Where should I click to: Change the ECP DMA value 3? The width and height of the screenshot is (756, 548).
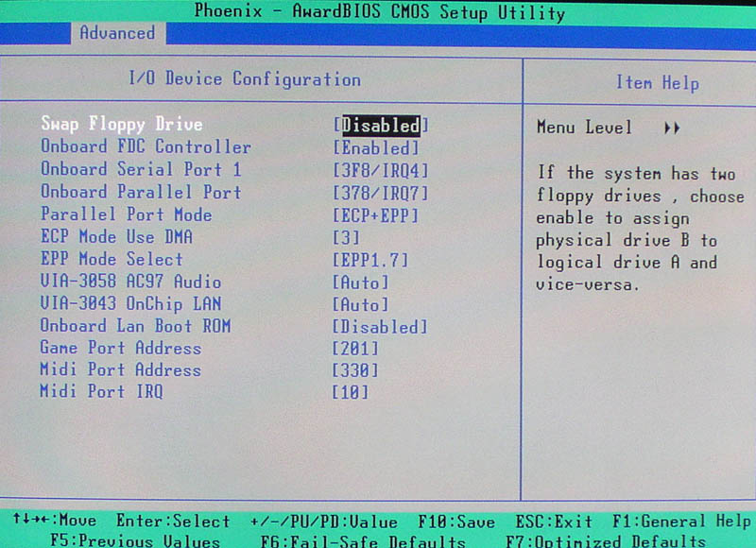[347, 237]
